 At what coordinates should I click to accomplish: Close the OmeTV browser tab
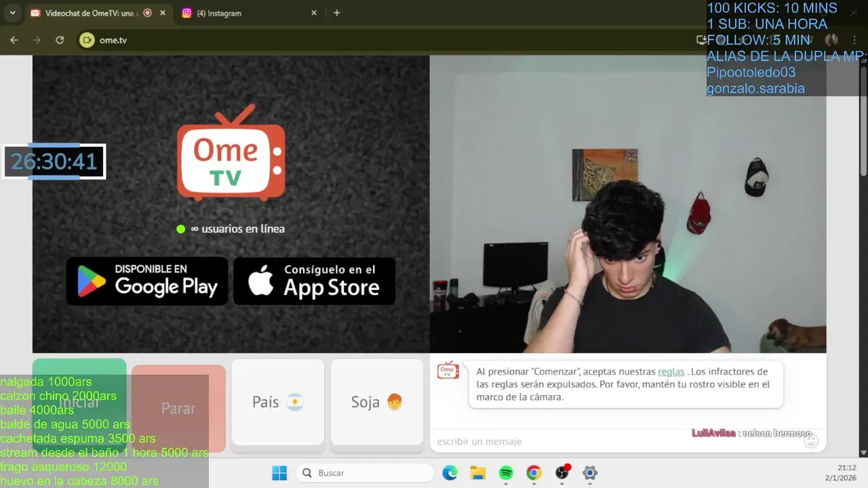pos(163,13)
